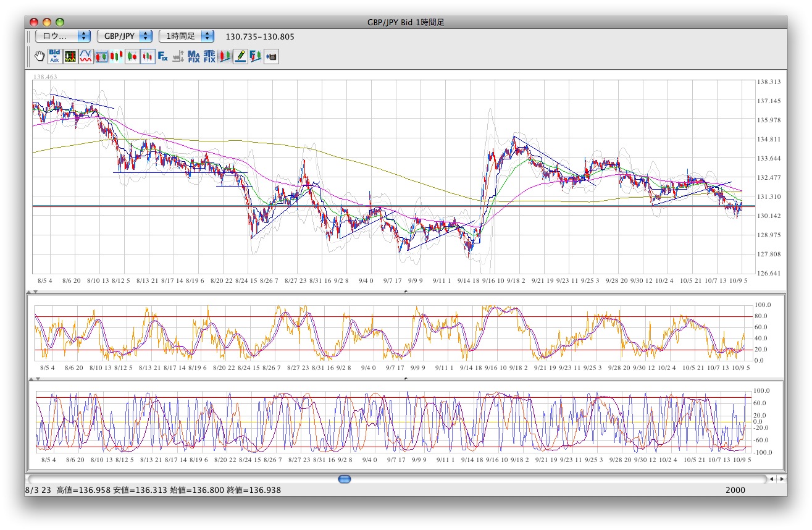This screenshot has width=812, height=530.
Task: Click the 128.975 price axis label
Action: click(770, 235)
